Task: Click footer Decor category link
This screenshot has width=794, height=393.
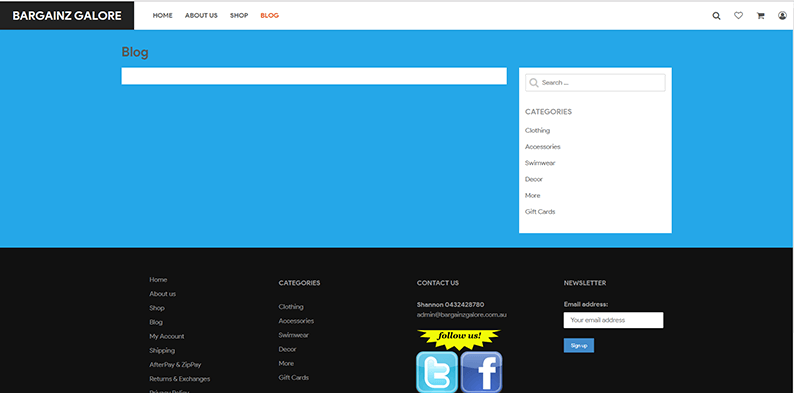Action: tap(288, 349)
